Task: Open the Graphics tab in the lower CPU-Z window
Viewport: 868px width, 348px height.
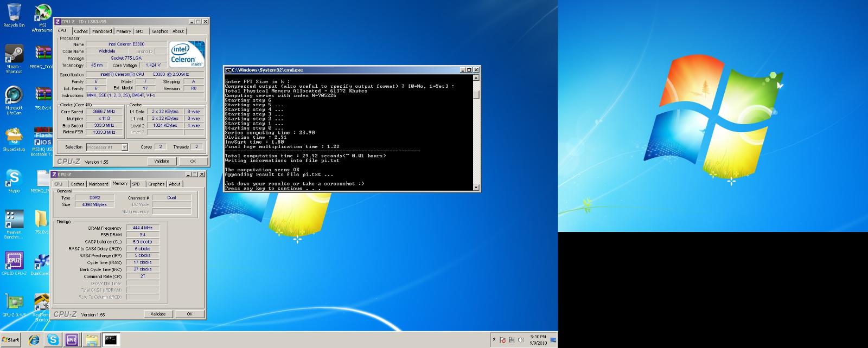Action: point(156,184)
